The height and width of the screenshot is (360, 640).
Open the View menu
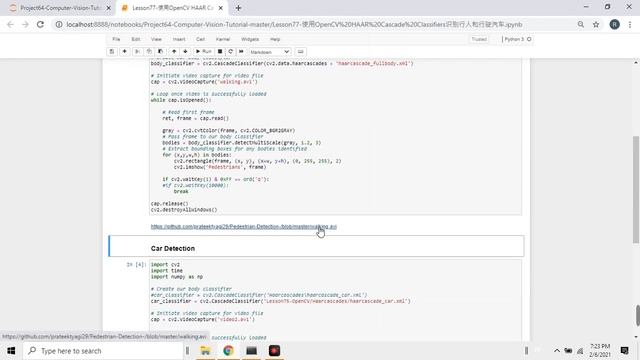pos(156,39)
